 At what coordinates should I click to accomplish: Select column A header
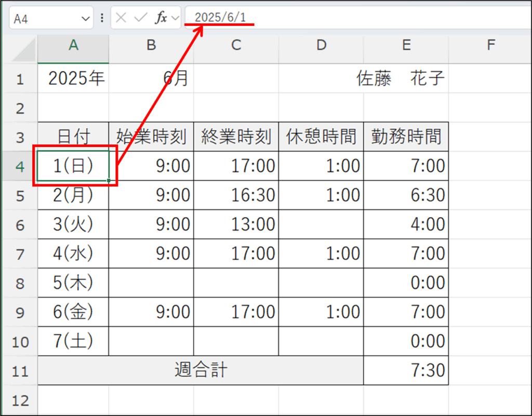coord(73,46)
